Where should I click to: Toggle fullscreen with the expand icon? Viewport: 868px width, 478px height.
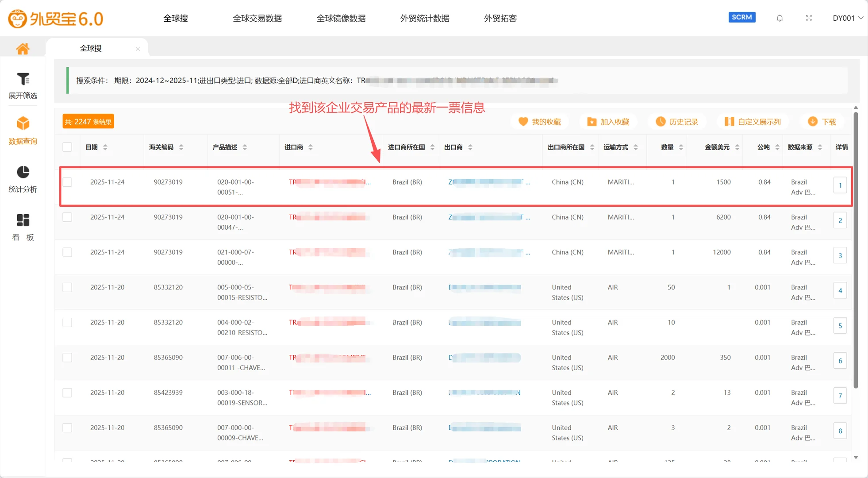[809, 18]
